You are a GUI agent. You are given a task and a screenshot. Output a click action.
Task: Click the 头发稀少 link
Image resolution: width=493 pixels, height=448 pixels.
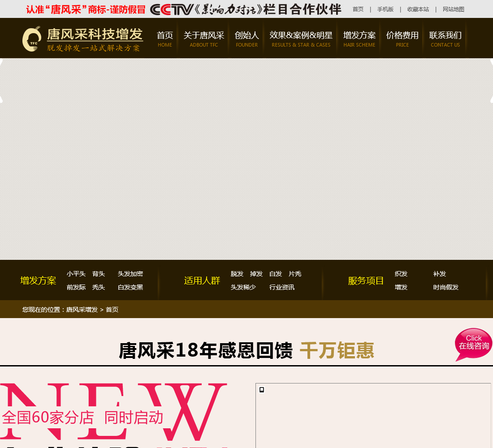click(243, 287)
